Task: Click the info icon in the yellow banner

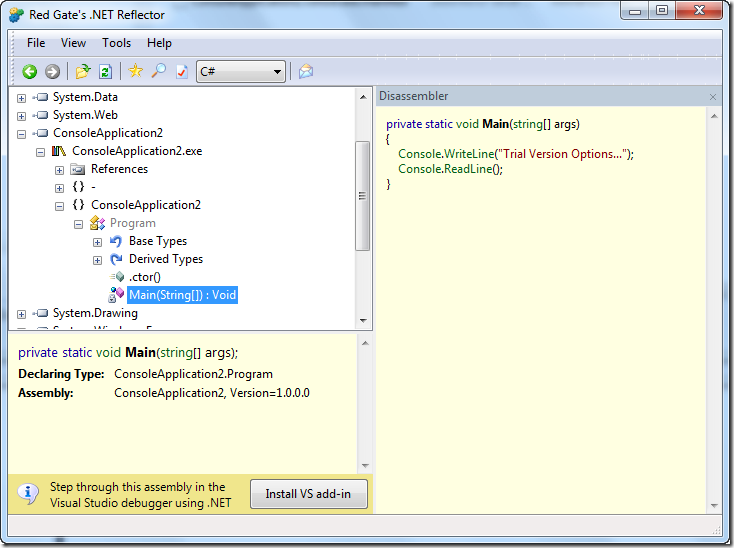Action: (28, 493)
